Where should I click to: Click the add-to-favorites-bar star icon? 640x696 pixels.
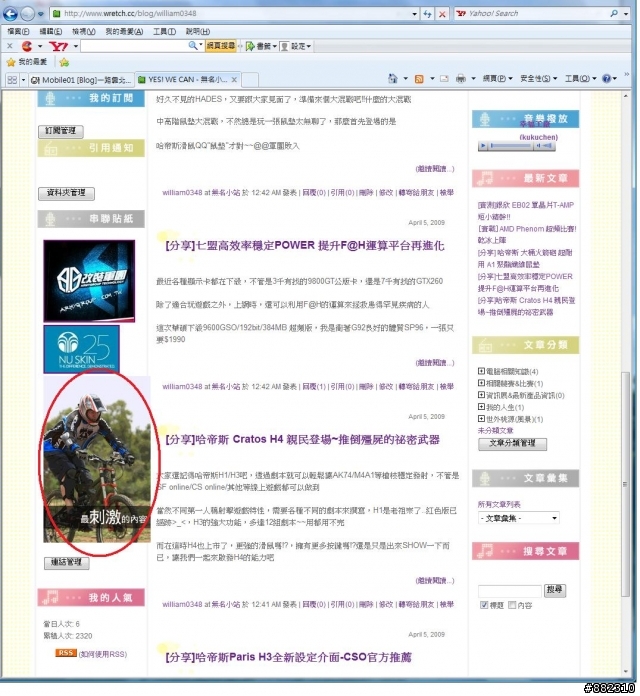tap(64, 62)
